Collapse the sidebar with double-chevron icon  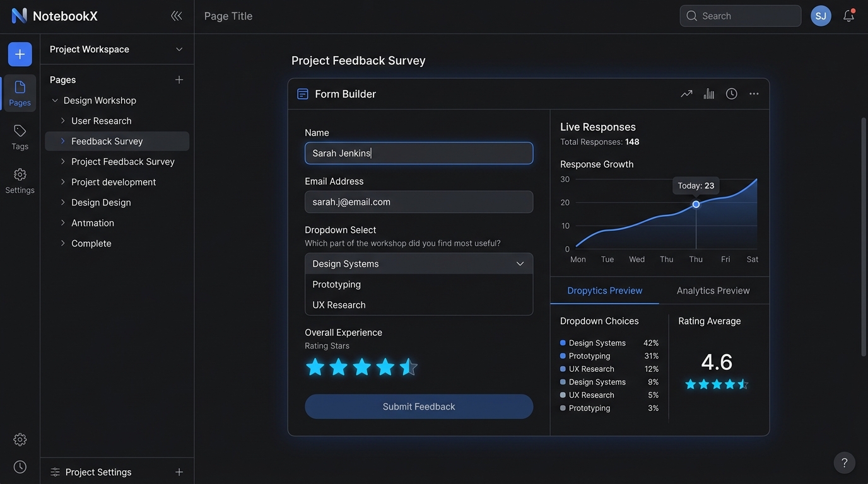tap(177, 16)
